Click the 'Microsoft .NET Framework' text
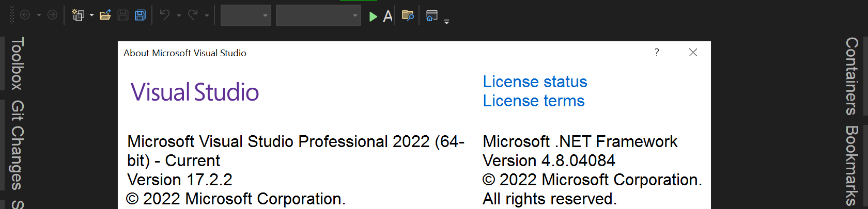Image resolution: width=868 pixels, height=209 pixels. point(580,141)
